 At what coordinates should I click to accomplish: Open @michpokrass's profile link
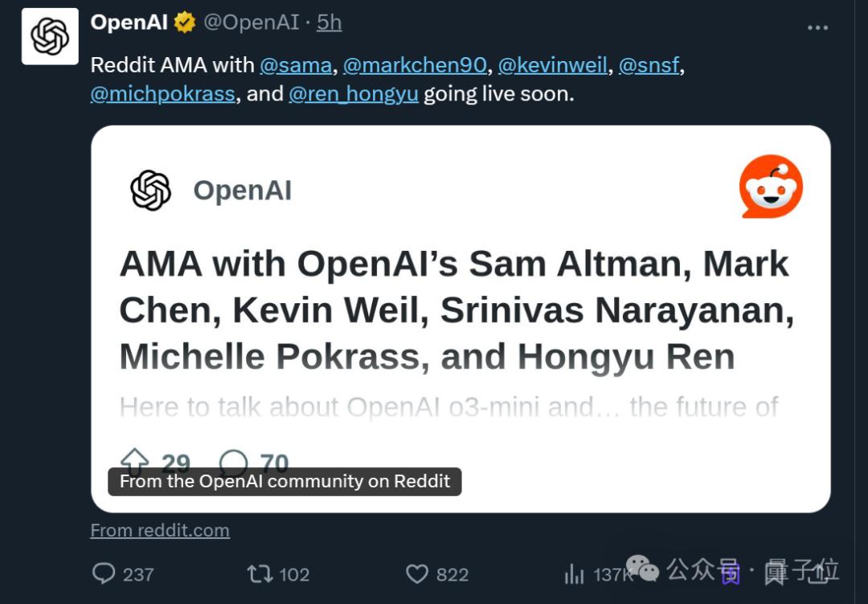[x=162, y=93]
